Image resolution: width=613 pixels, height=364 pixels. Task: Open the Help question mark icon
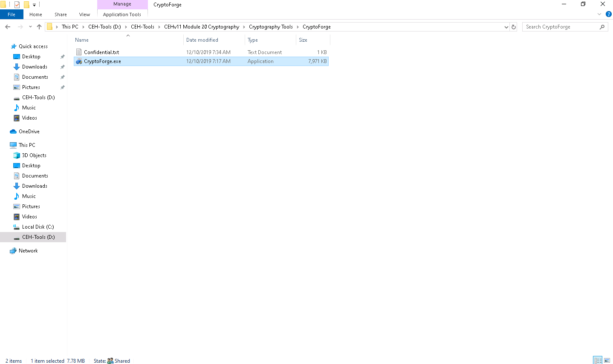point(608,14)
